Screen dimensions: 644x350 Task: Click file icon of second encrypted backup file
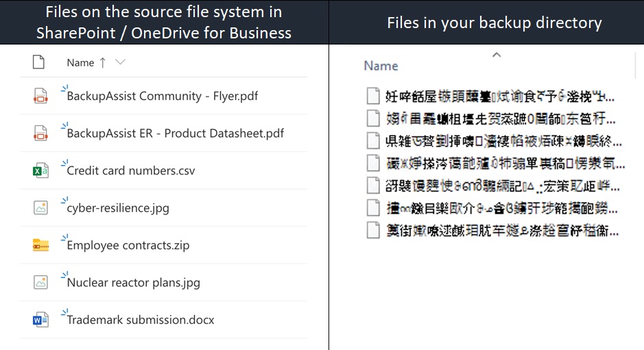pos(373,118)
